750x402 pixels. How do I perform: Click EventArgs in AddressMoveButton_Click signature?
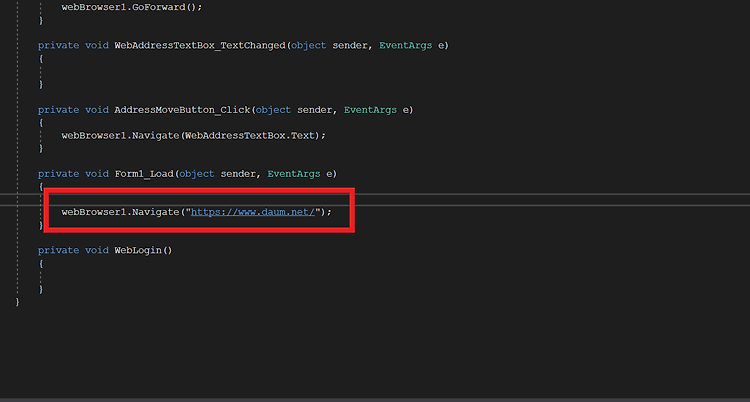(370, 110)
